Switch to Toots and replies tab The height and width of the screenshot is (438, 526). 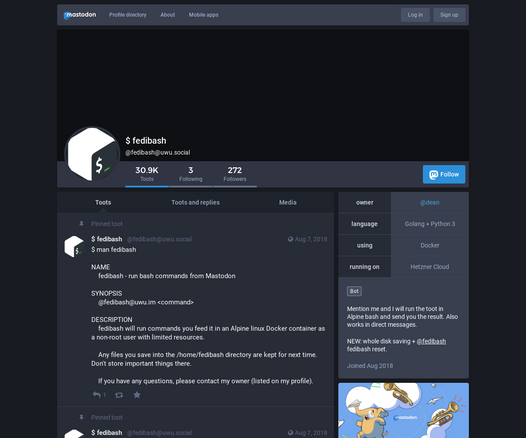click(x=196, y=202)
